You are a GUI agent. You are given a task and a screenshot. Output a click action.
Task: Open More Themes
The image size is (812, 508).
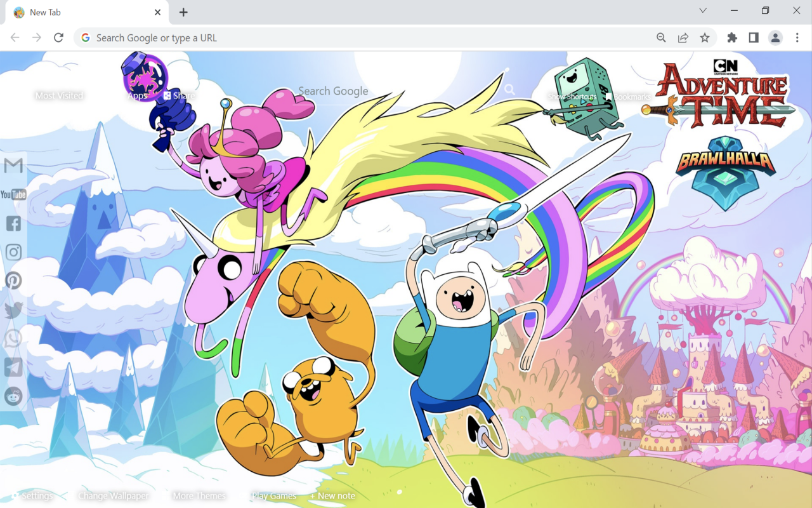[x=199, y=496]
